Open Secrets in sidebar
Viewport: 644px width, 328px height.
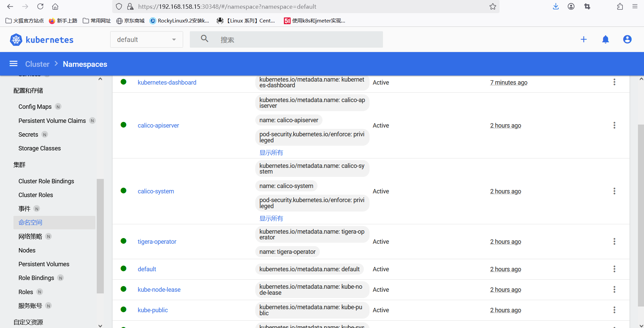tap(28, 135)
